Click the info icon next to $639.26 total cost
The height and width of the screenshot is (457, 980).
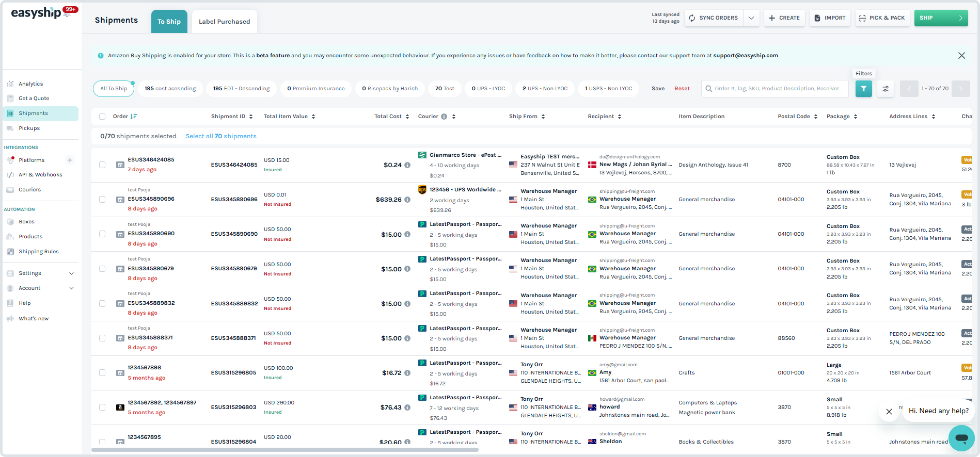[x=407, y=200]
